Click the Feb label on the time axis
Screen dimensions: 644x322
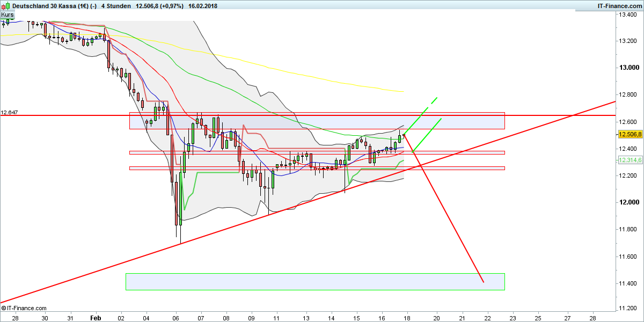click(96, 318)
